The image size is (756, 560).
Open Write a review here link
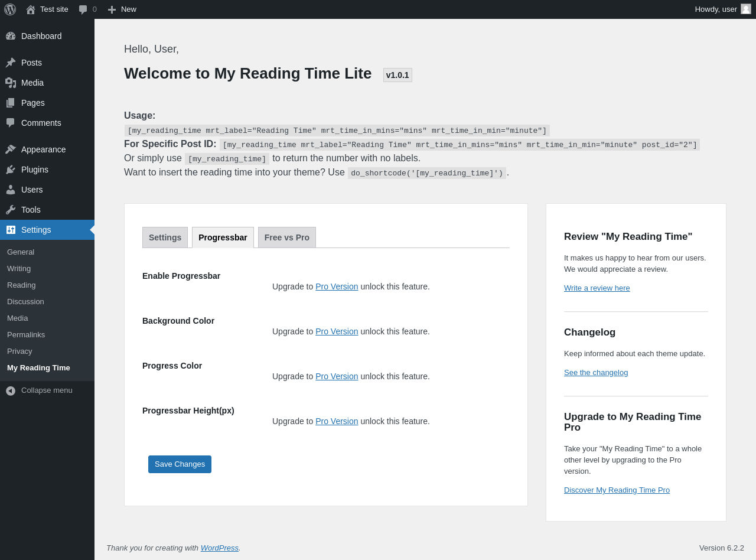click(x=597, y=288)
